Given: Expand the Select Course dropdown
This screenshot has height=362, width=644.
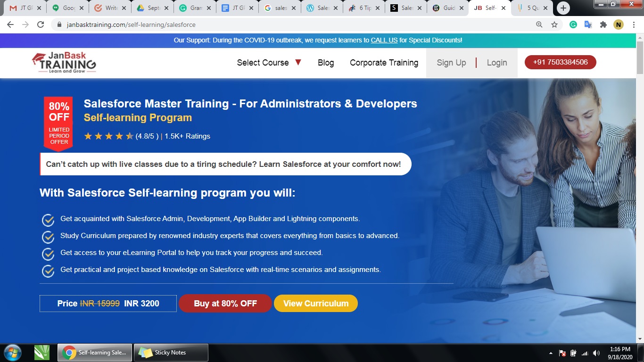Looking at the screenshot, I should pyautogui.click(x=269, y=63).
